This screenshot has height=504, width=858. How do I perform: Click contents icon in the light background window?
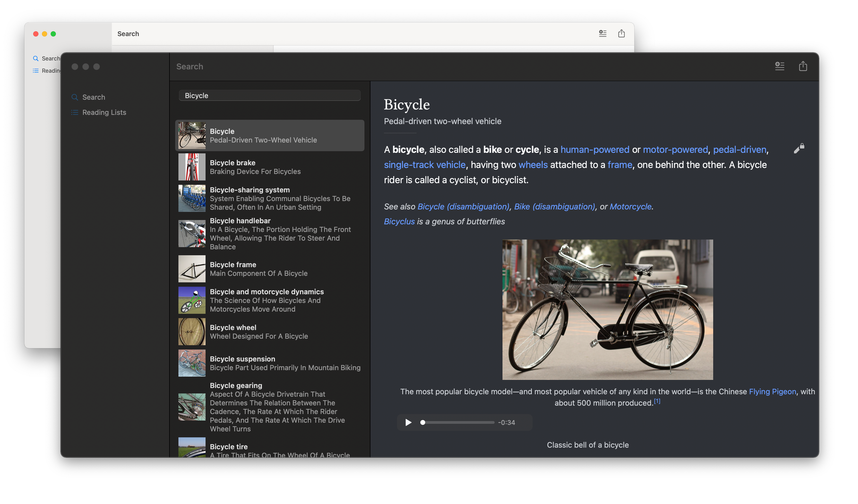point(602,33)
